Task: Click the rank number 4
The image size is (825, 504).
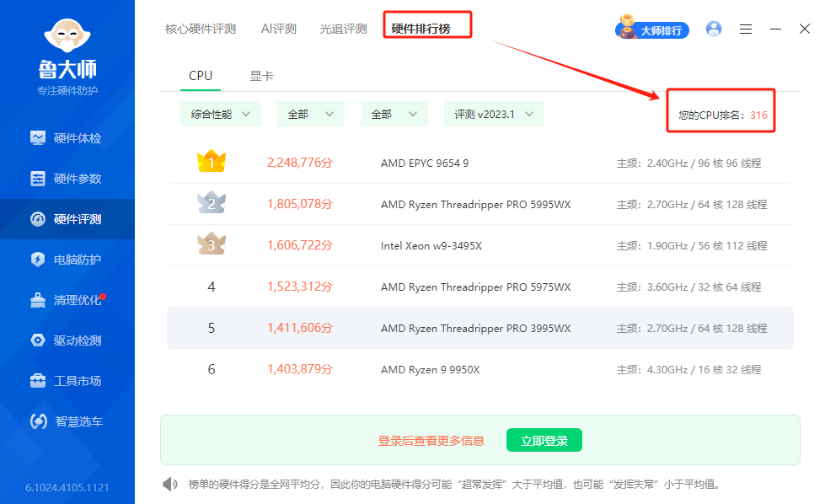Action: click(212, 287)
